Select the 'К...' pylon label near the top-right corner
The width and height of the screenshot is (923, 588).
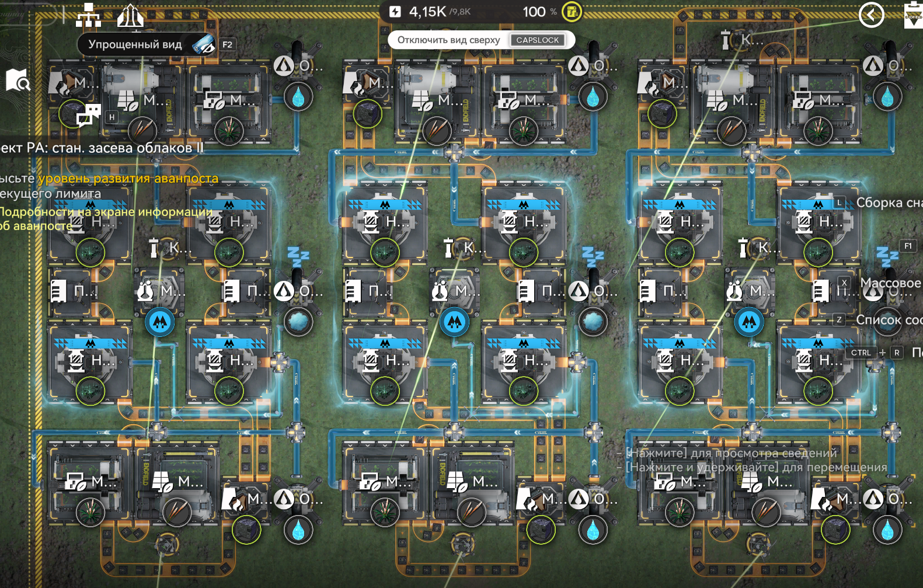[741, 40]
